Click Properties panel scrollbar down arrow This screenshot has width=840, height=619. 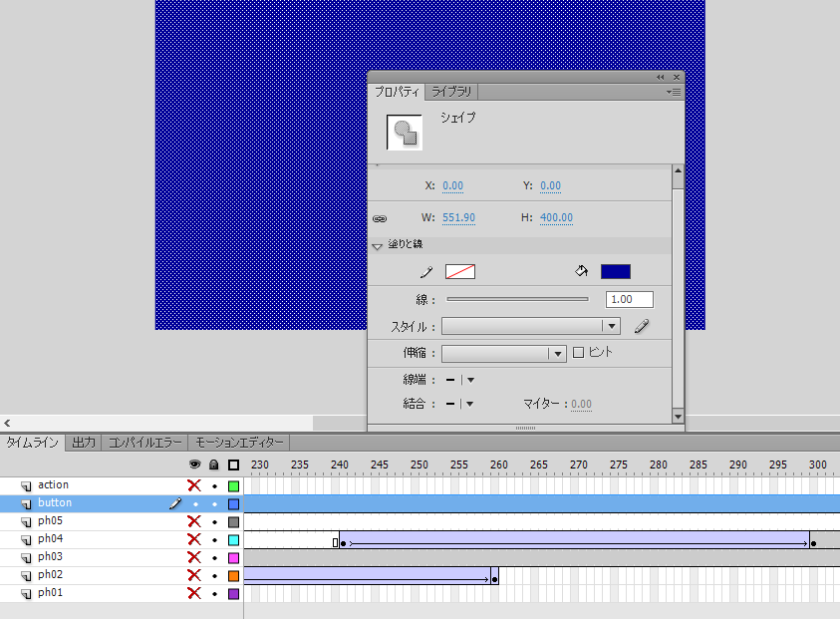678,417
